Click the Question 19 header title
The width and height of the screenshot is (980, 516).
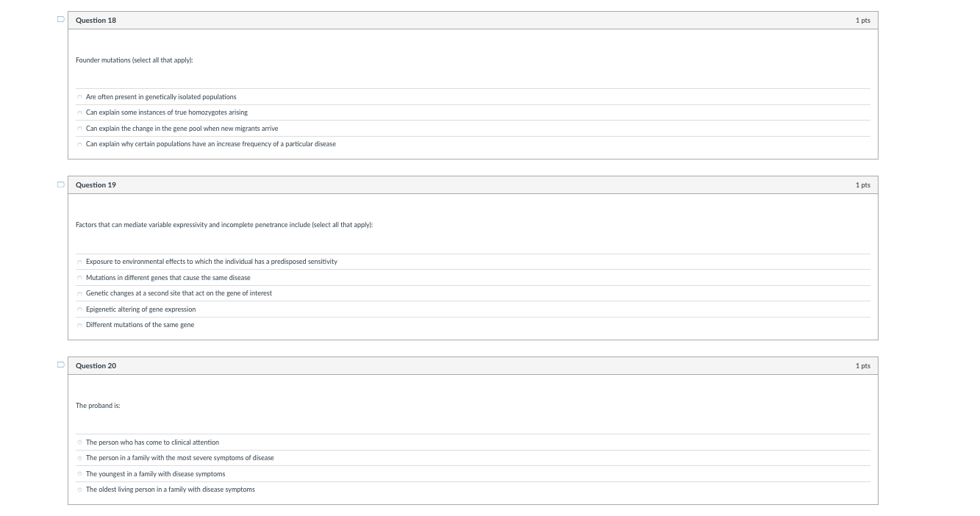point(96,185)
